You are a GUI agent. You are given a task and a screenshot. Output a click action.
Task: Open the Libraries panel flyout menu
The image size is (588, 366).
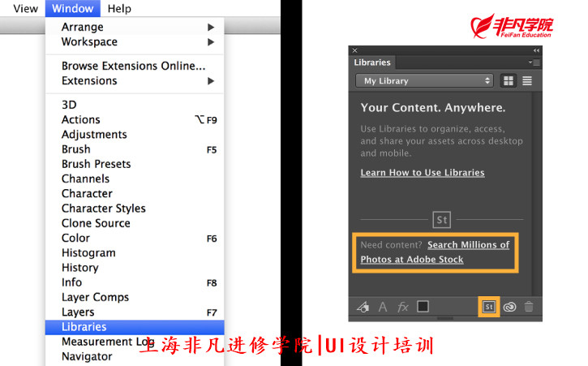click(x=534, y=62)
